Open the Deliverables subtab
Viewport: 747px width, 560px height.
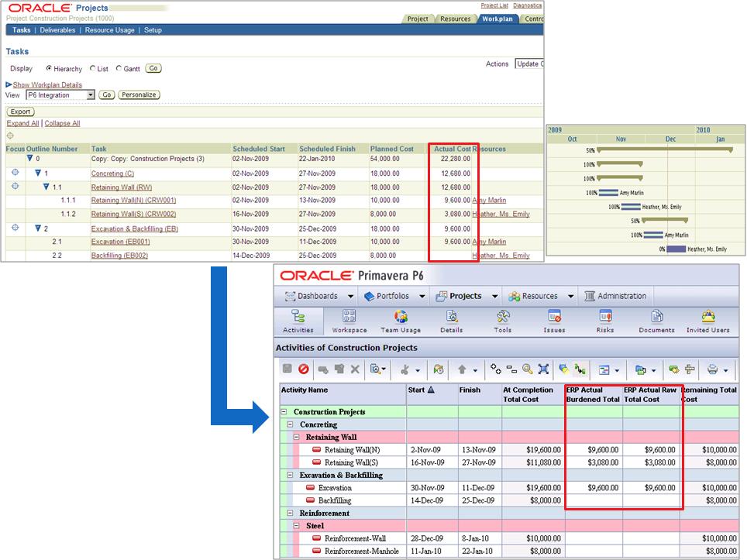point(57,30)
